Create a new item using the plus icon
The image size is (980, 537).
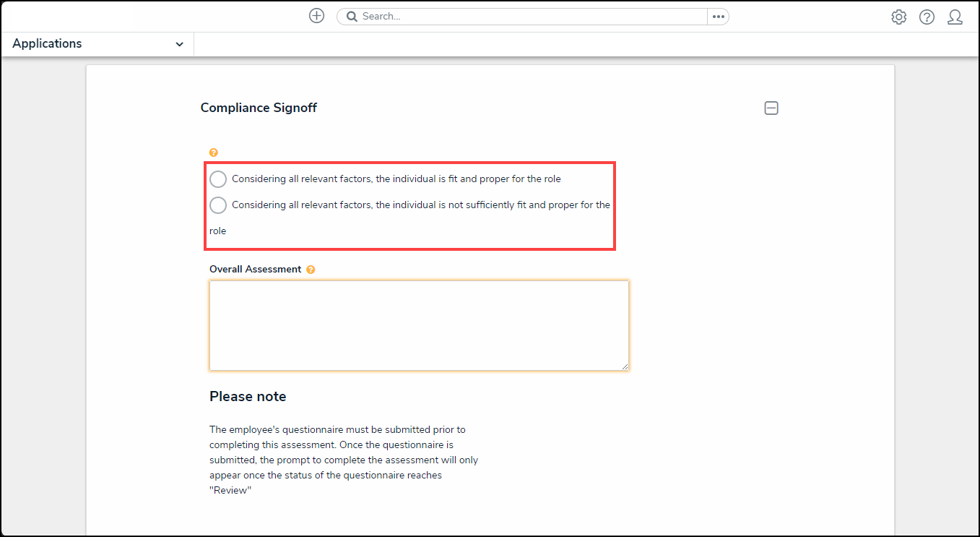click(x=316, y=15)
